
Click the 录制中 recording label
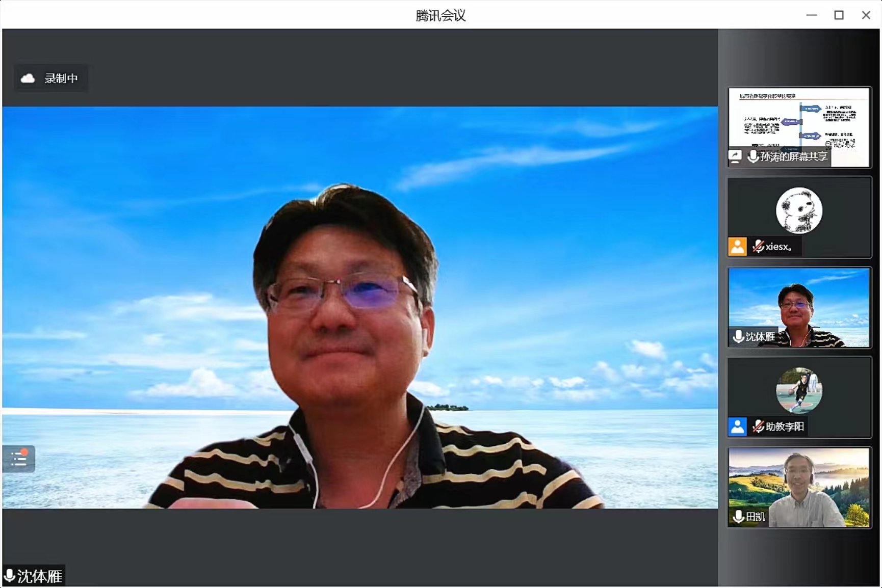[x=59, y=78]
